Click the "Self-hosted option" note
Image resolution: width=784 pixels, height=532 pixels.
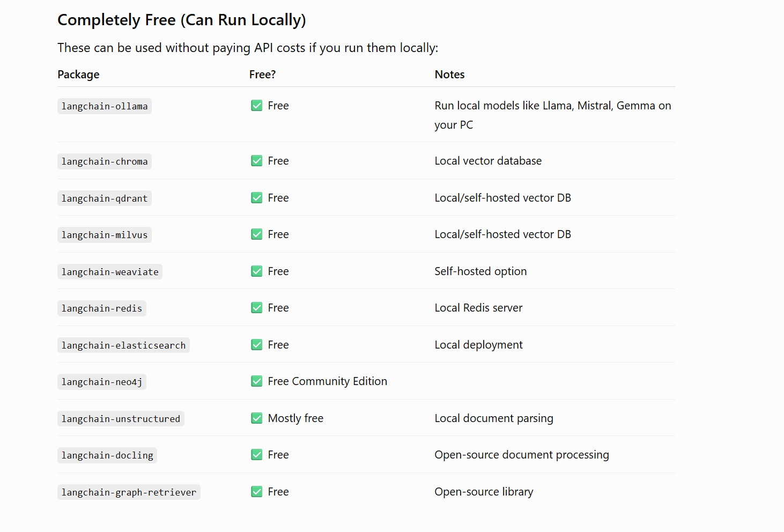pos(480,271)
